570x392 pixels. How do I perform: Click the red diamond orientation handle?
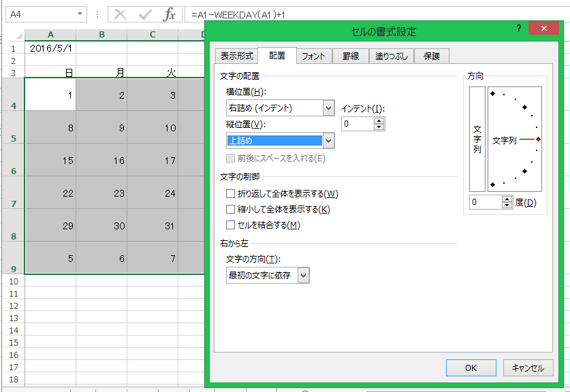pyautogui.click(x=538, y=139)
